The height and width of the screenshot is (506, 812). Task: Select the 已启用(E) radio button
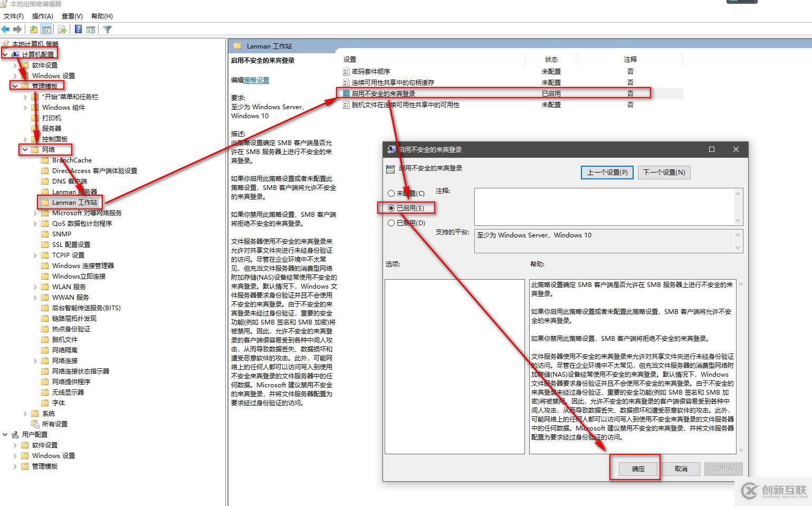[391, 208]
